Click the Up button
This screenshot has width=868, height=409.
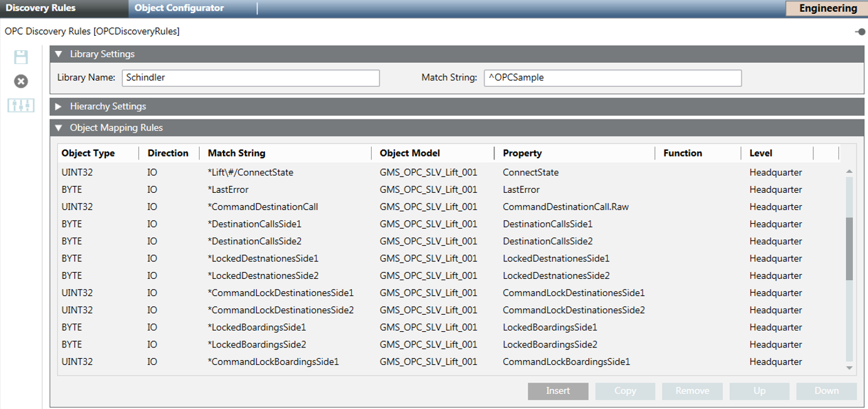759,391
